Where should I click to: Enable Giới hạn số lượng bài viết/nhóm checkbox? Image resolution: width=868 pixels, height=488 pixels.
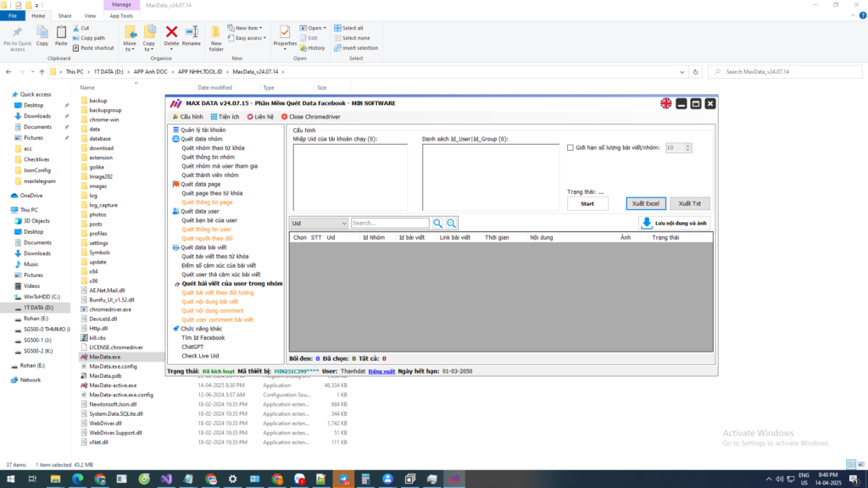tap(570, 147)
